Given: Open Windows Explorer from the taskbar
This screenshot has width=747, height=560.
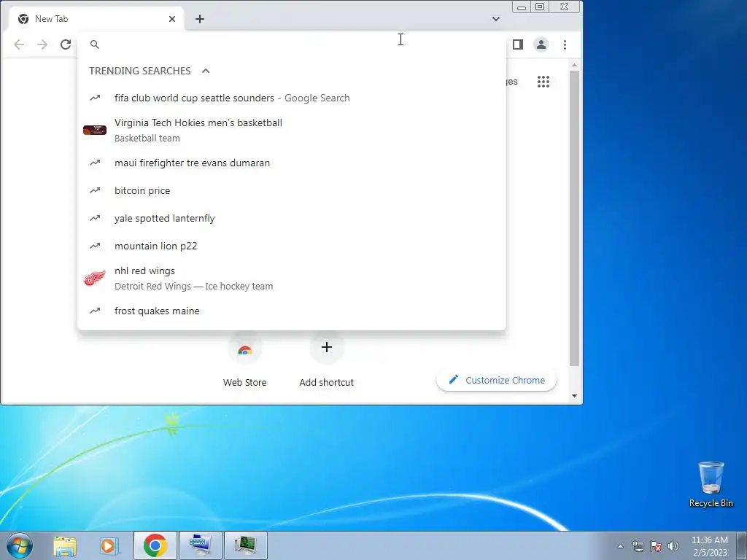Looking at the screenshot, I should [x=65, y=545].
